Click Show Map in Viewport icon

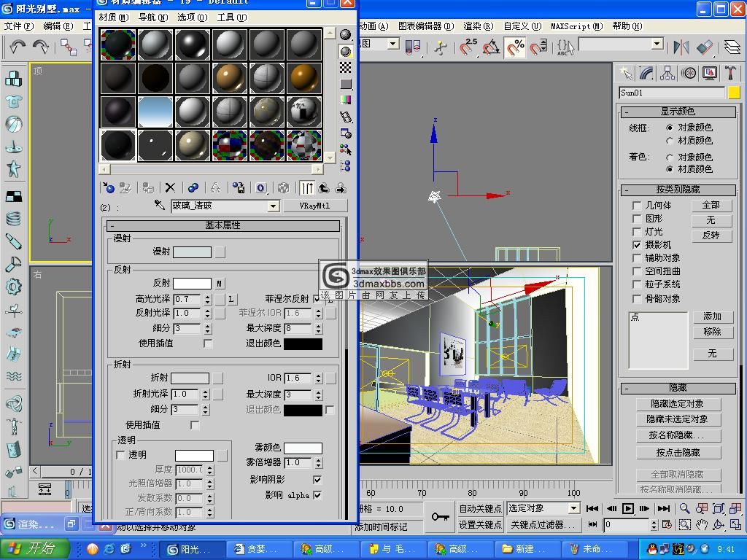[283, 188]
